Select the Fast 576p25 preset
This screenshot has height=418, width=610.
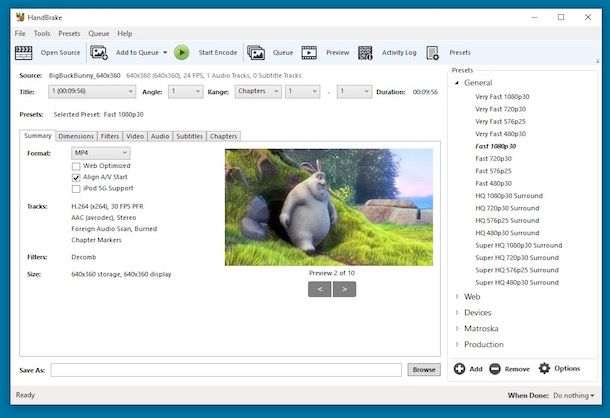point(493,171)
